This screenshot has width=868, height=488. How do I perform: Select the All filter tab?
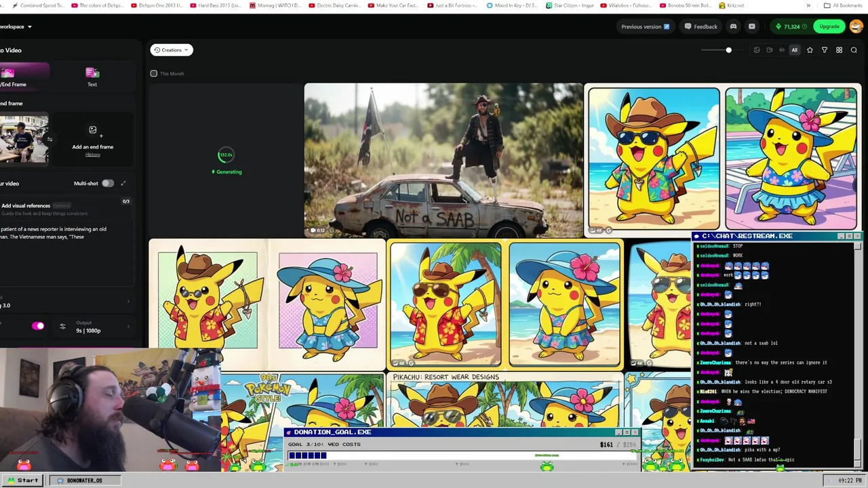click(795, 50)
